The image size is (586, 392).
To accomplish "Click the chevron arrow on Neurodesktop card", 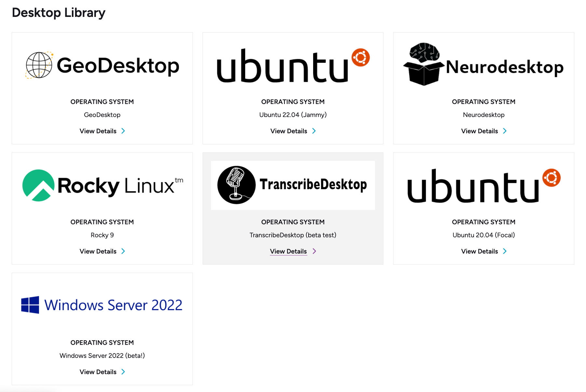I will click(x=505, y=131).
